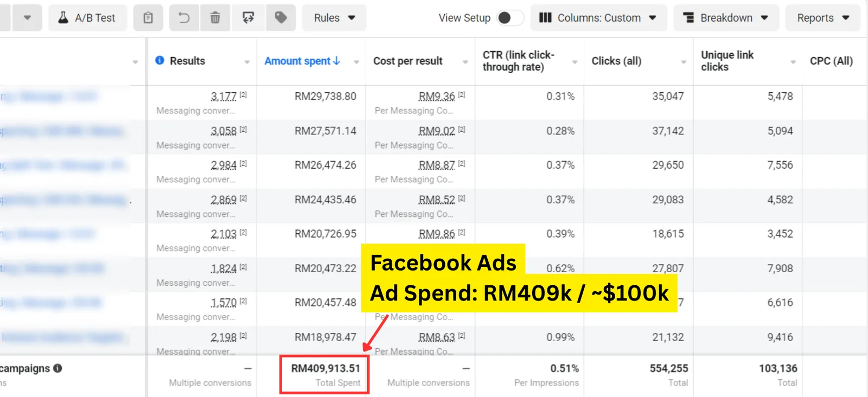Open Unique link clicks column options arrow

tap(793, 62)
